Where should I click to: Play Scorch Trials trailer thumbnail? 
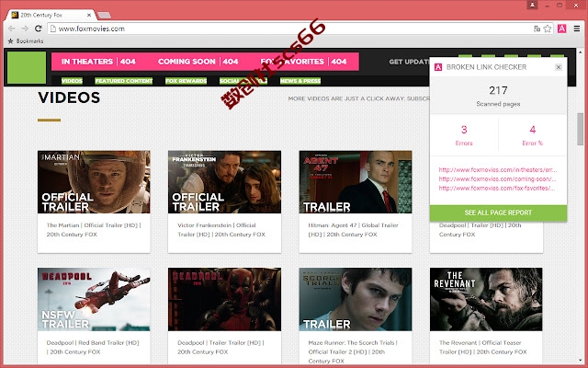(356, 299)
